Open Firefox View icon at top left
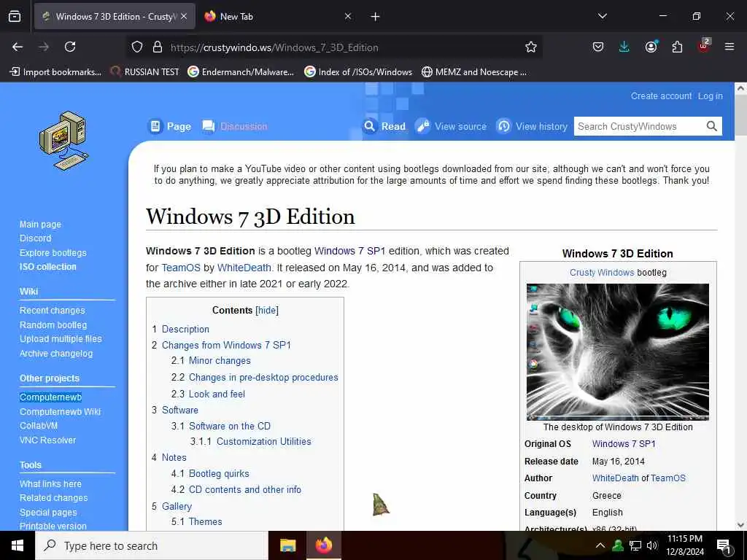The height and width of the screenshot is (560, 747). tap(15, 17)
